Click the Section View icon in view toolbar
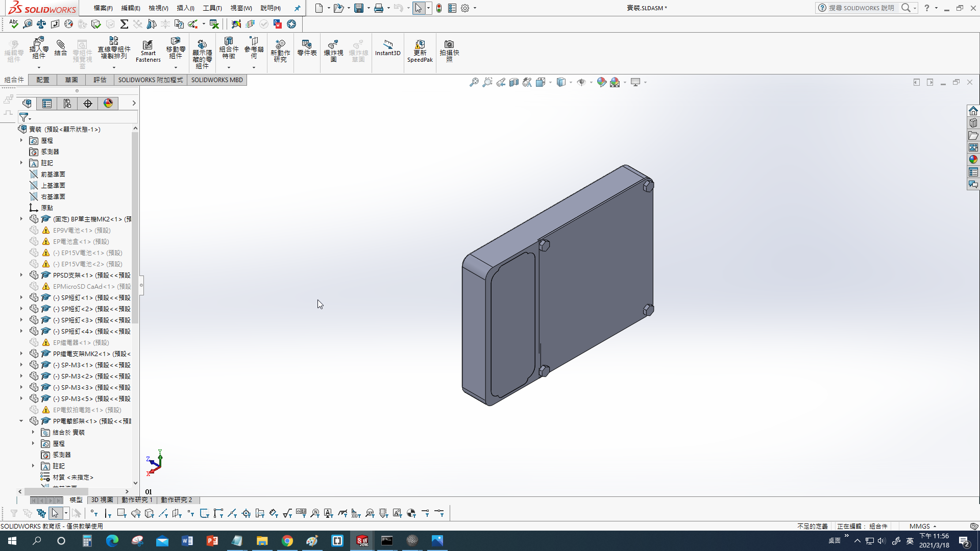980x551 pixels. (x=514, y=82)
